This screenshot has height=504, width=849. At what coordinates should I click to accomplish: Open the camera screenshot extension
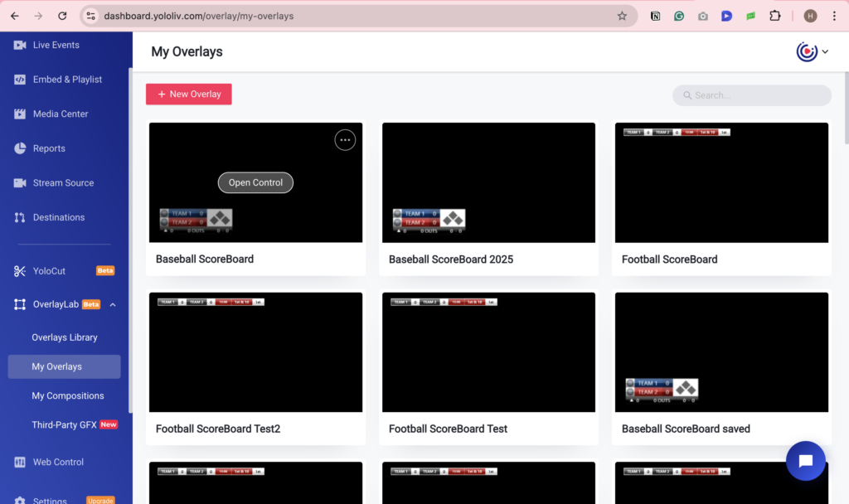click(703, 17)
